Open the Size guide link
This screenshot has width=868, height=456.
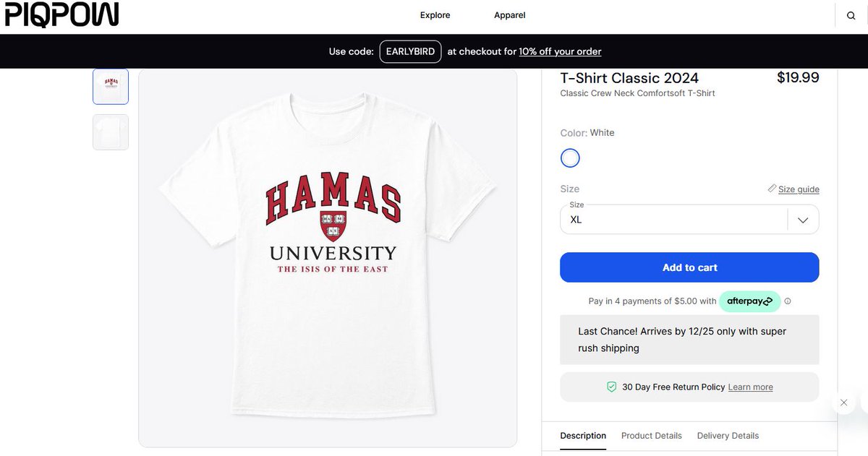click(799, 189)
